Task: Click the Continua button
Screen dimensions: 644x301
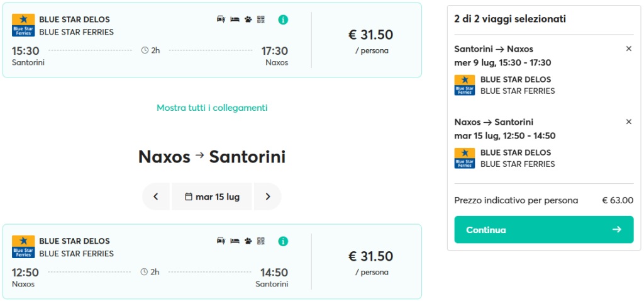Action: coord(544,229)
